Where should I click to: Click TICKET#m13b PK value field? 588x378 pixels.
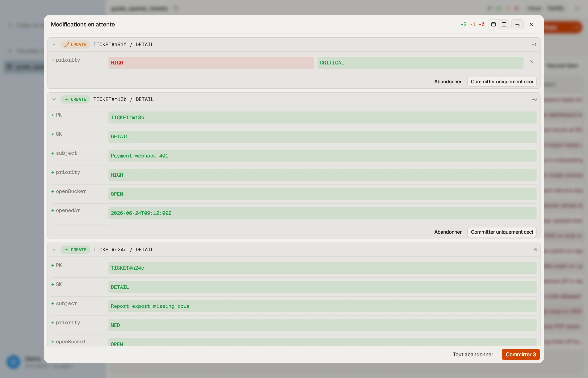tap(323, 118)
